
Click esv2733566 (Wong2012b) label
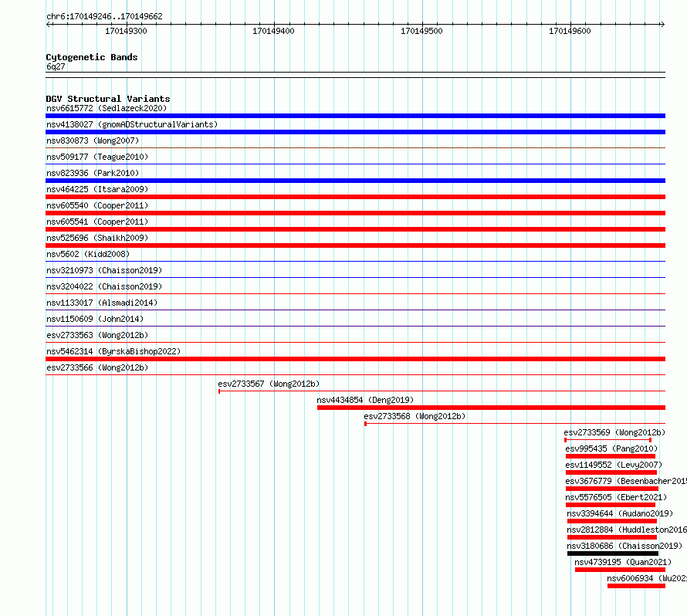[x=97, y=367]
